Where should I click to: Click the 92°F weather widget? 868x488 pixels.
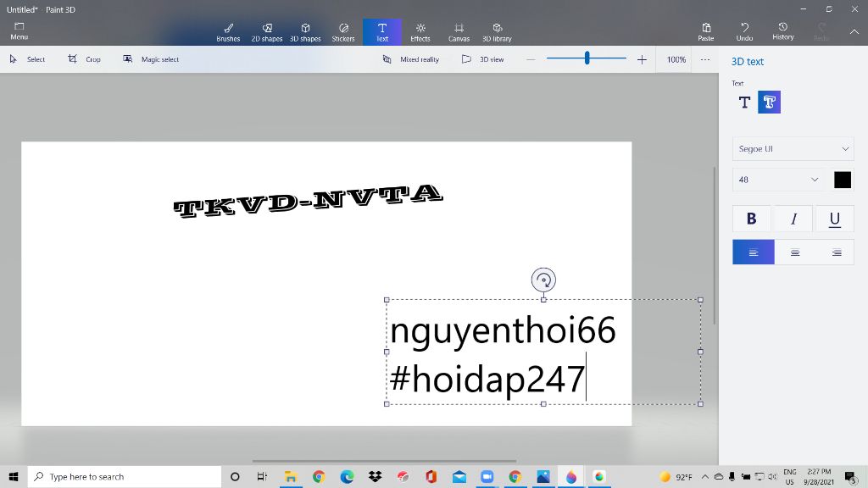click(x=676, y=476)
